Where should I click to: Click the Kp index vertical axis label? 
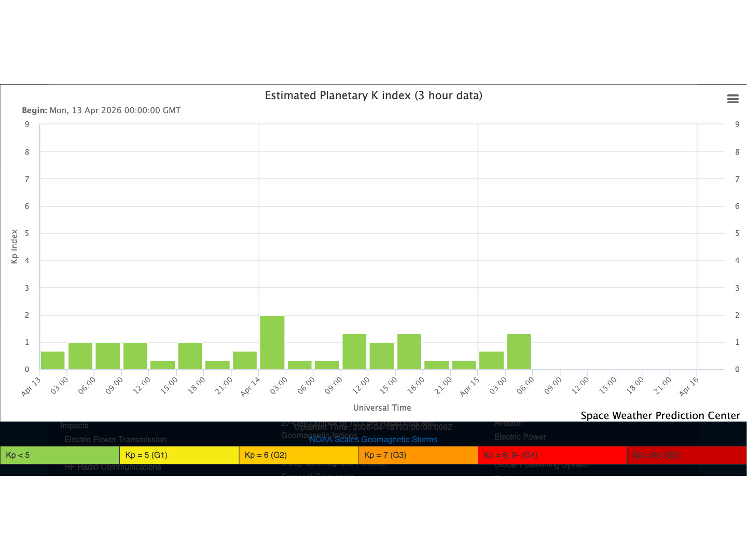coord(15,246)
